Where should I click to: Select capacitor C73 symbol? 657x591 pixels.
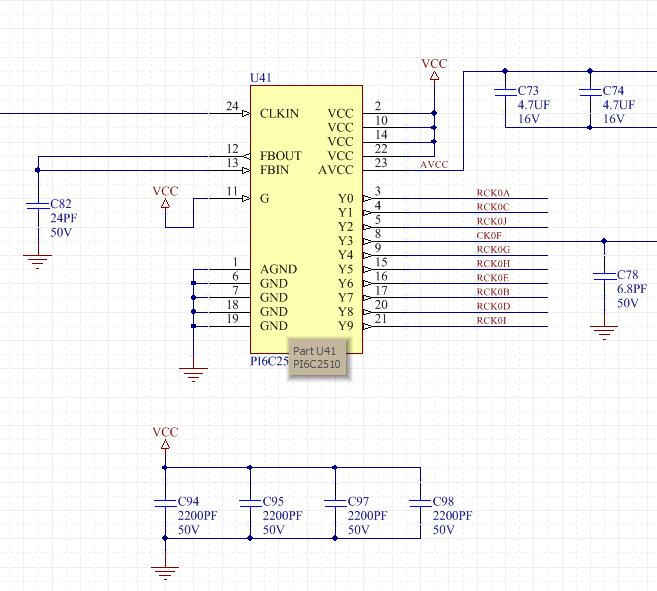tap(505, 93)
